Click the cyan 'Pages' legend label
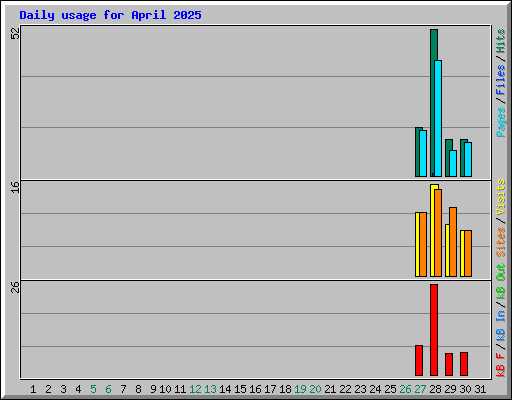The width and height of the screenshot is (512, 400). point(501,122)
